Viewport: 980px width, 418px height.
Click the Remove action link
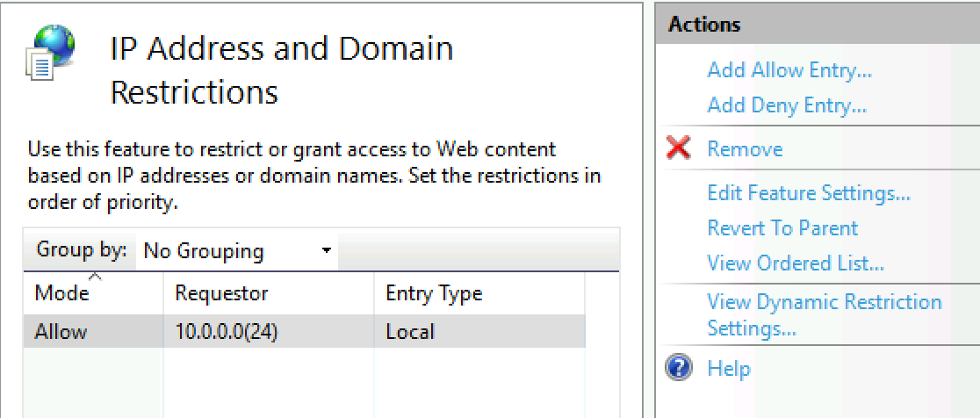pyautogui.click(x=745, y=149)
